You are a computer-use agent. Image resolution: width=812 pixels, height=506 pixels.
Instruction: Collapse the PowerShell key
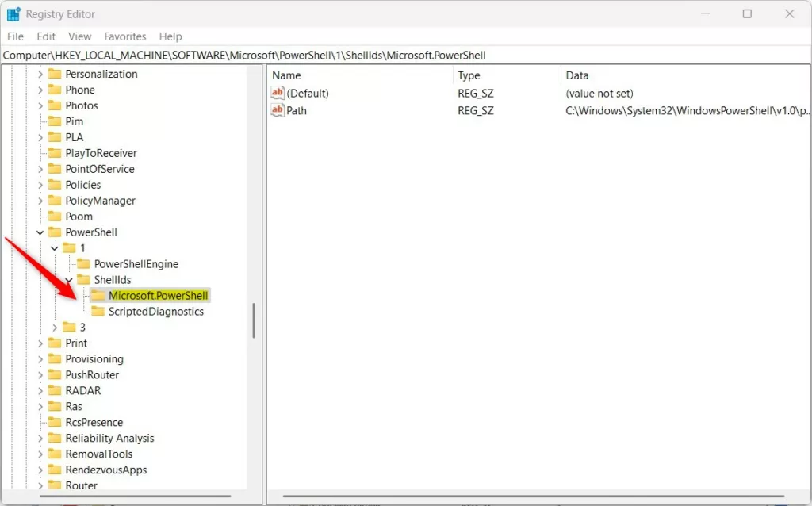(x=40, y=232)
